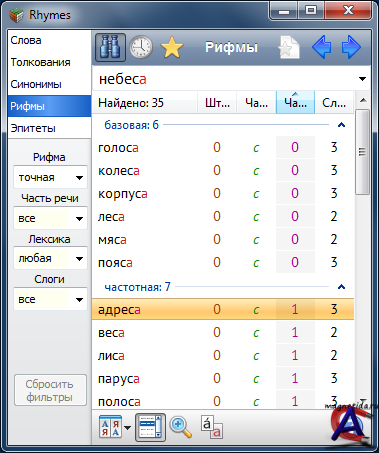Click the add-to-favorites page icon
The height and width of the screenshot is (453, 379).
pos(289,47)
